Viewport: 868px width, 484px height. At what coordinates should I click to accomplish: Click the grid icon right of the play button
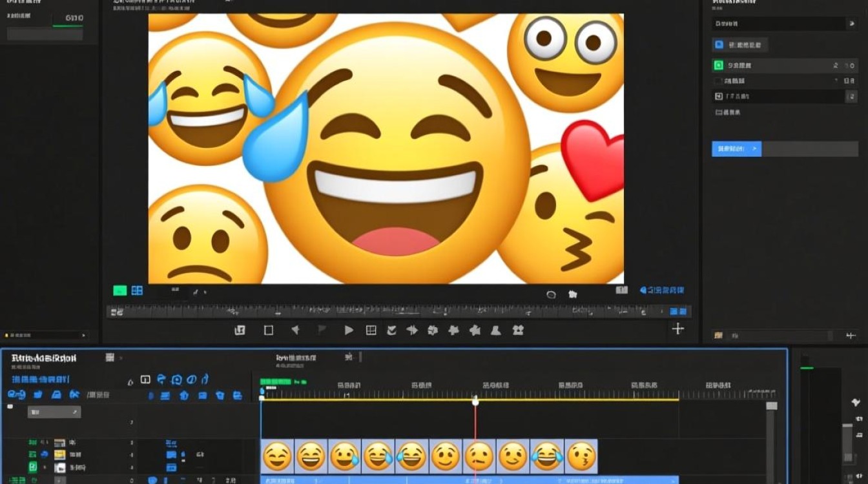click(371, 330)
